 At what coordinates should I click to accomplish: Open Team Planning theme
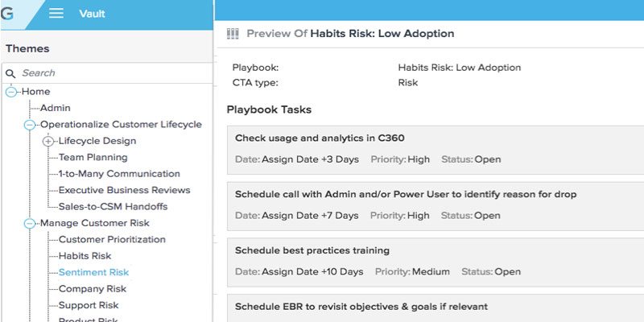click(x=93, y=157)
